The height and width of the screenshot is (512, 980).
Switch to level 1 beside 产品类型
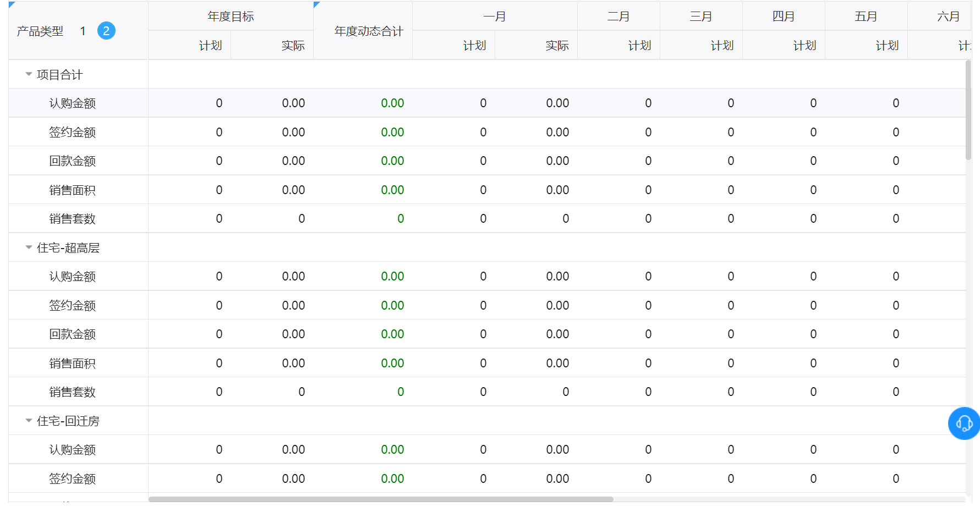click(83, 31)
